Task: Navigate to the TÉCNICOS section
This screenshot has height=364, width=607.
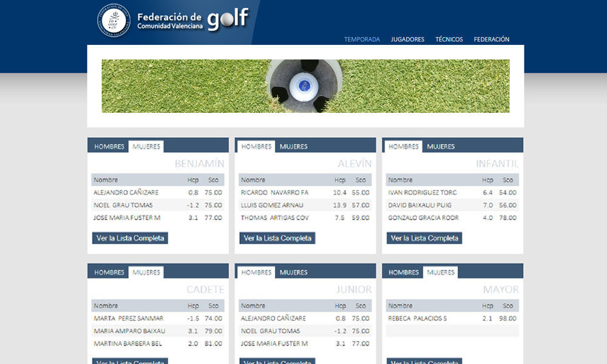Action: click(x=449, y=39)
